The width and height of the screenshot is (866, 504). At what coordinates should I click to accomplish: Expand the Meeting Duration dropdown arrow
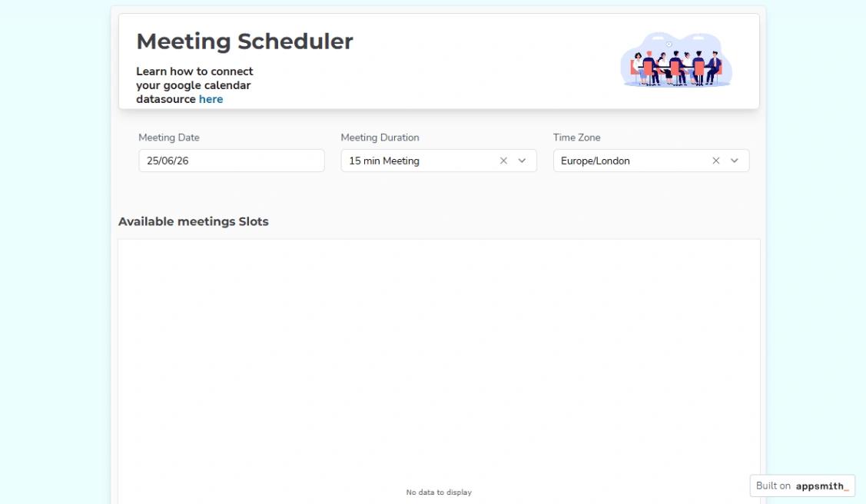tap(522, 161)
